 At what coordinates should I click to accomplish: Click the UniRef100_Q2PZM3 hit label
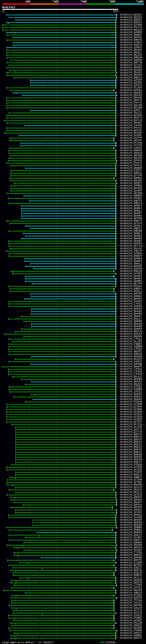[x=131, y=80]
